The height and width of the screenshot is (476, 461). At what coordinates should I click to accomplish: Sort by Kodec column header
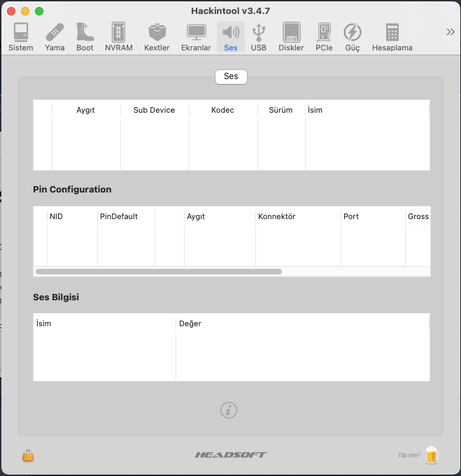[x=223, y=110]
